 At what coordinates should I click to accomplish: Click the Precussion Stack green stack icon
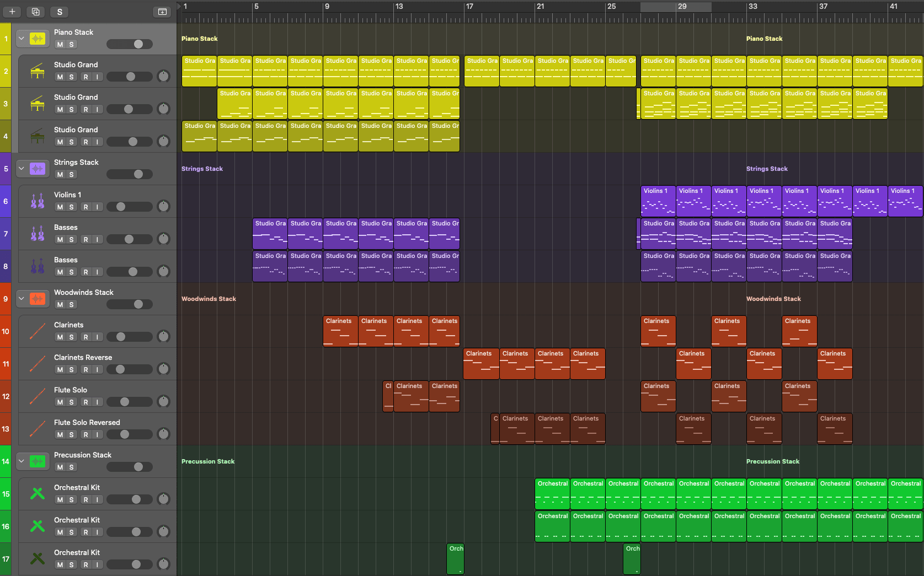point(38,461)
